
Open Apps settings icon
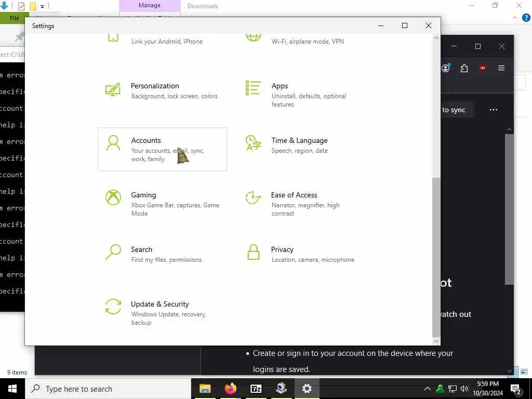point(253,88)
